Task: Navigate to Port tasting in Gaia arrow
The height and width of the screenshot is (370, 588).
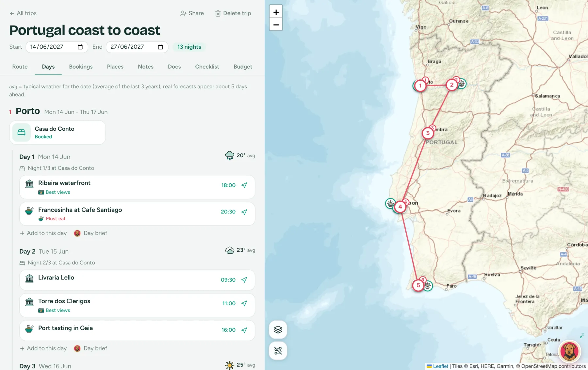Action: tap(244, 330)
